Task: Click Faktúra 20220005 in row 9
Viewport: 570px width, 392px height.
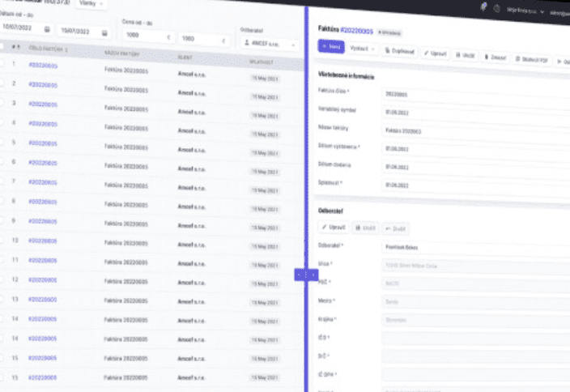Action: [125, 224]
